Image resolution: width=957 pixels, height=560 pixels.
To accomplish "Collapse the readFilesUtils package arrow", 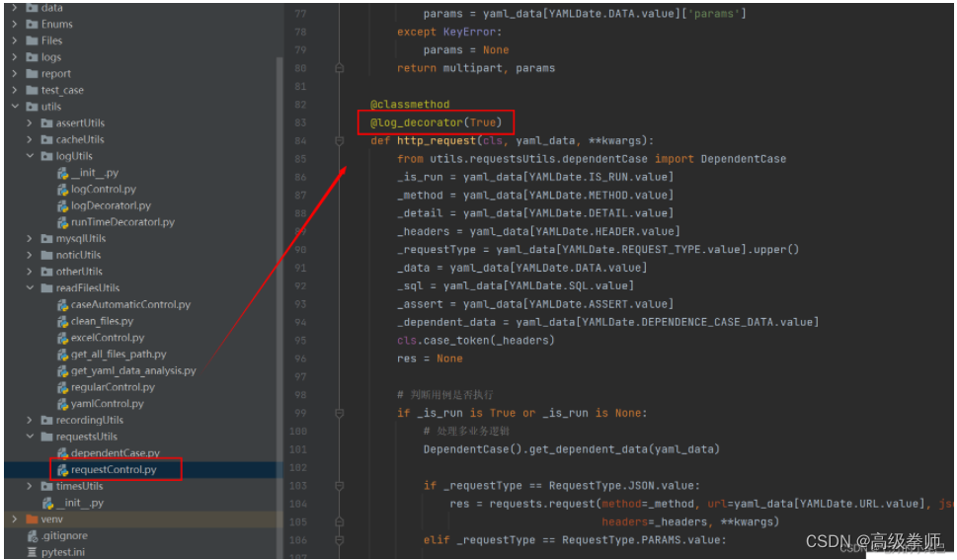I will [x=30, y=287].
